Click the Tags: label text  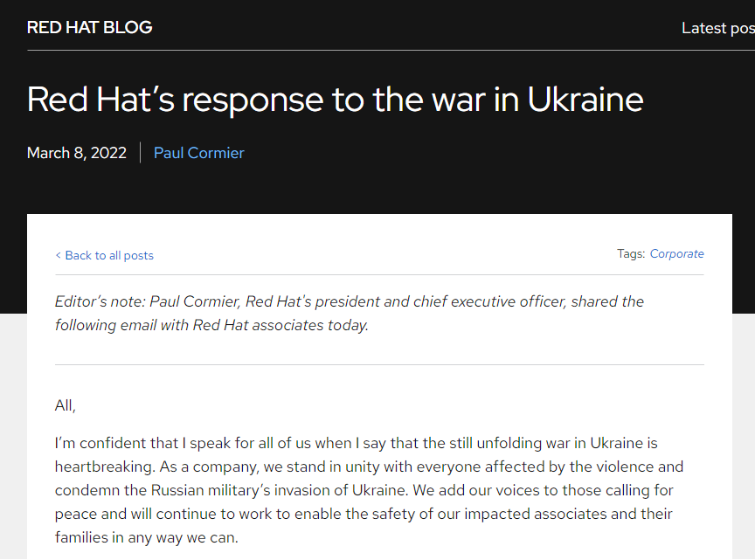tap(631, 253)
